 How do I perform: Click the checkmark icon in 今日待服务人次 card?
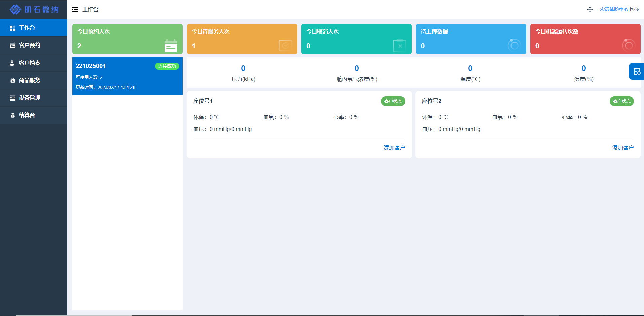(285, 46)
